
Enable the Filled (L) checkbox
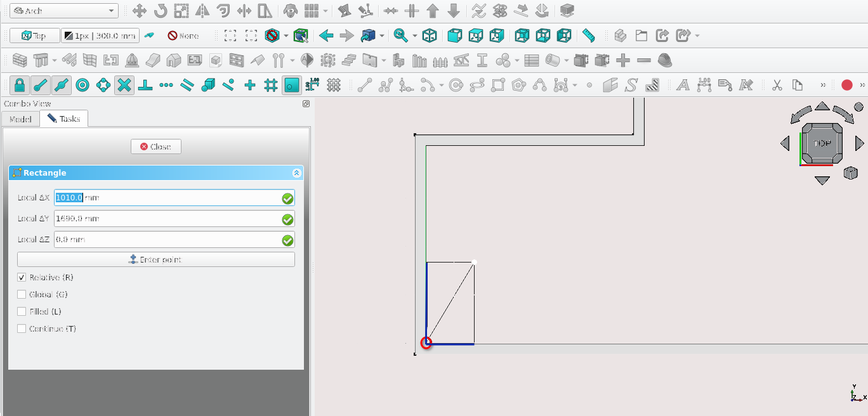point(22,312)
